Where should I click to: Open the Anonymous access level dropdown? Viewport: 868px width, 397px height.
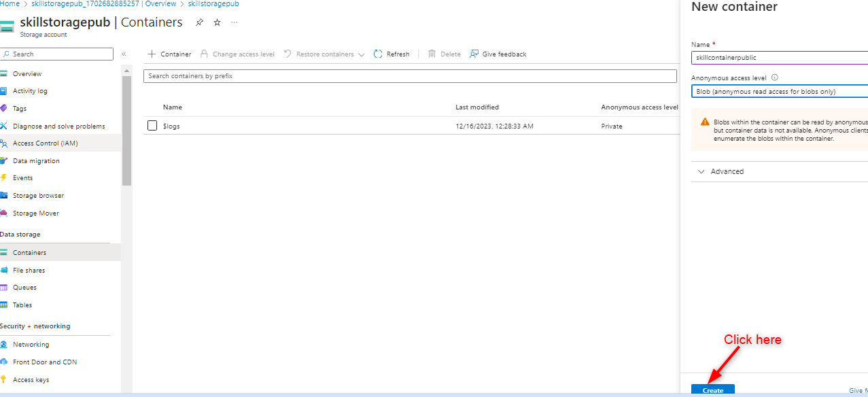(x=780, y=91)
